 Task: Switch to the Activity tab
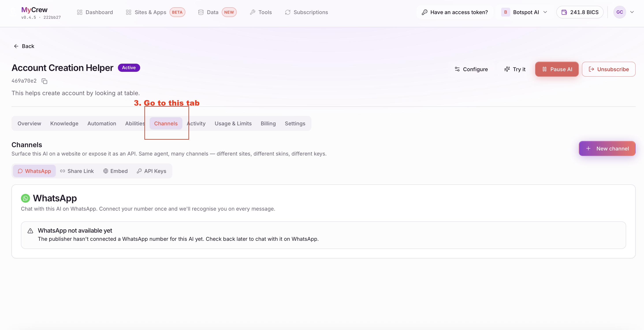tap(196, 123)
